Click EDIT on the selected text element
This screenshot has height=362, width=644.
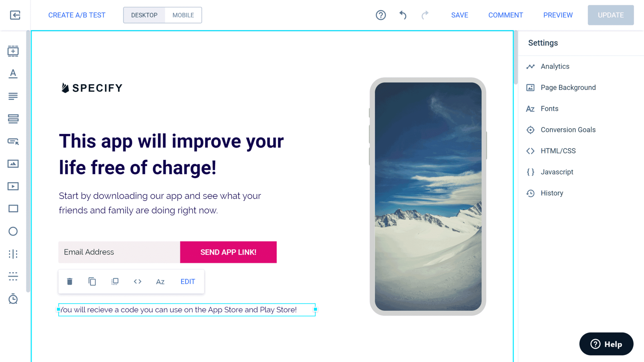(x=187, y=281)
